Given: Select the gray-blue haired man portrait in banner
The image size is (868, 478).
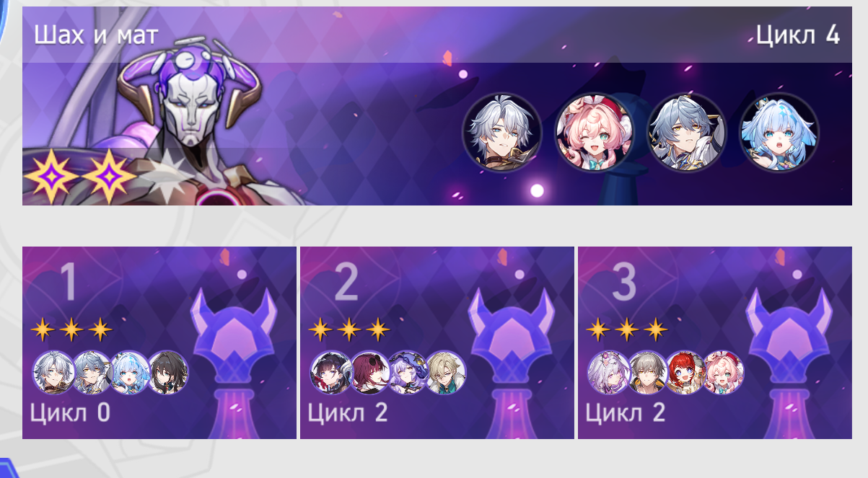Looking at the screenshot, I should [687, 133].
